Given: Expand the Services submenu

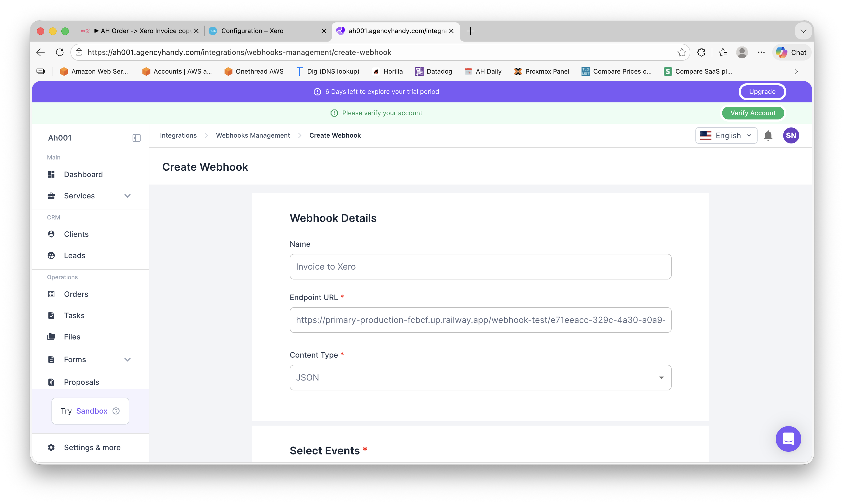Looking at the screenshot, I should pos(127,196).
